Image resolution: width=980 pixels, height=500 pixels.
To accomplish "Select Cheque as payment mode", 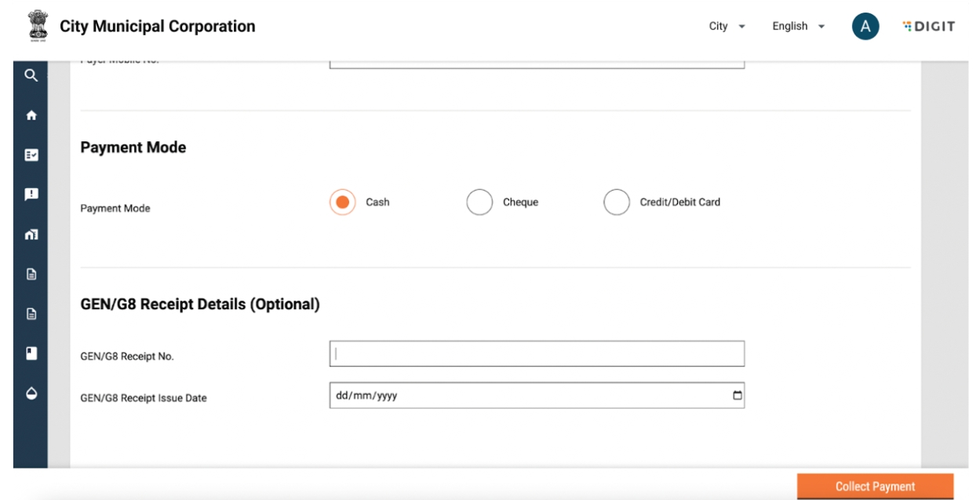I will tap(479, 203).
